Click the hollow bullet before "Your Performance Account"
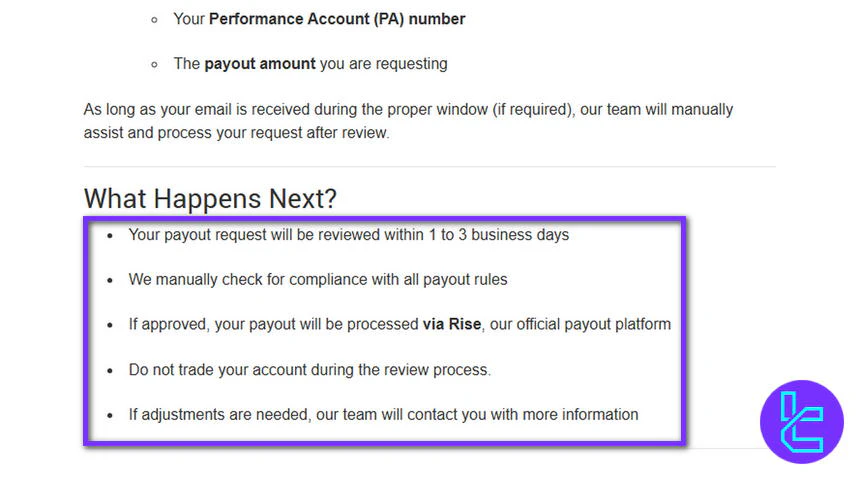Viewport: 860px width, 484px height. coord(154,20)
